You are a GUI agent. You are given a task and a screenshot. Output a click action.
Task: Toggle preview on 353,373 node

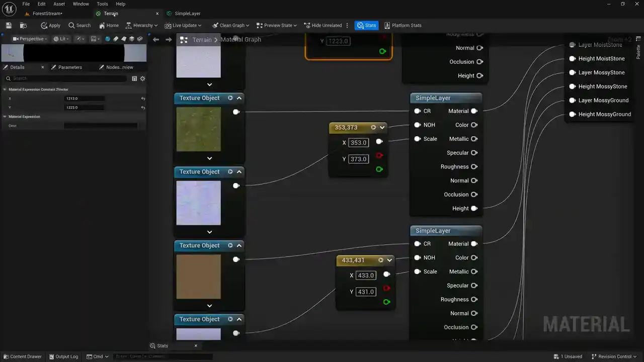click(373, 128)
